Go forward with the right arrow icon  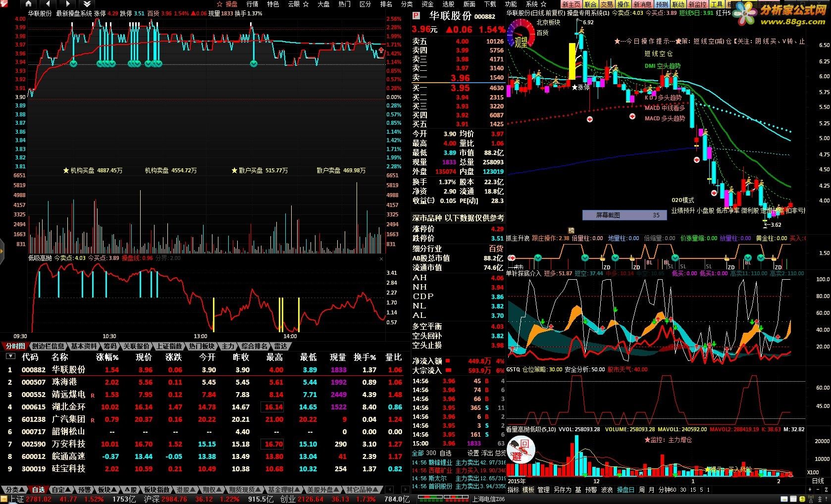[x=67, y=3]
